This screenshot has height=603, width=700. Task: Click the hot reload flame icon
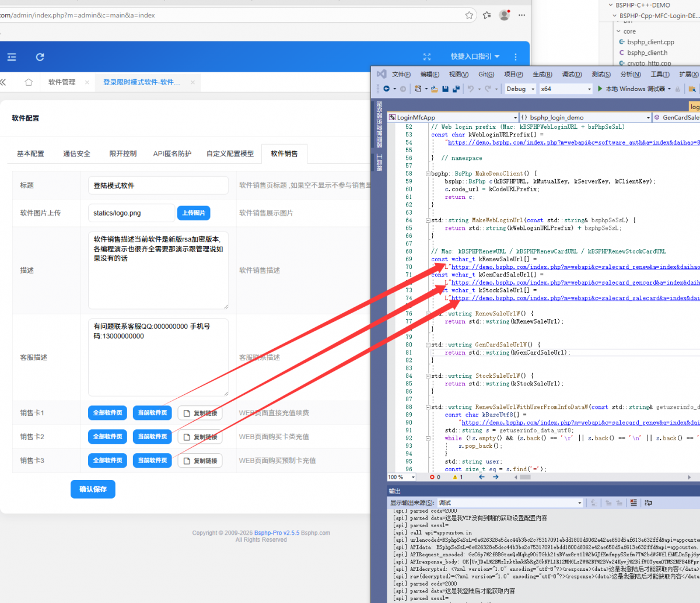677,89
